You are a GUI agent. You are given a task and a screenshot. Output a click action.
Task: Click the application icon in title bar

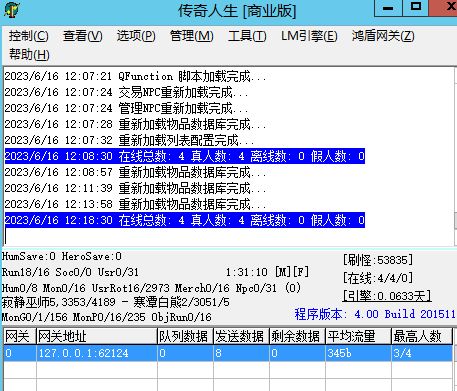tap(12, 10)
